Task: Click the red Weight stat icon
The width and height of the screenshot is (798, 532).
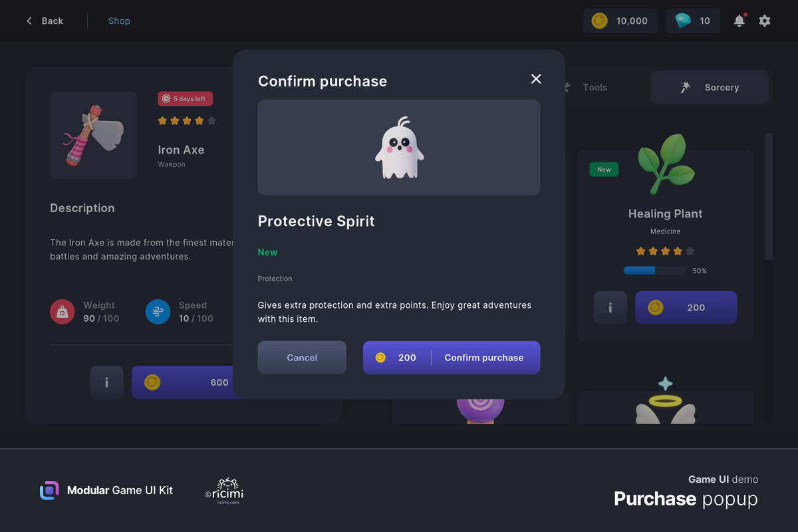Action: tap(63, 311)
